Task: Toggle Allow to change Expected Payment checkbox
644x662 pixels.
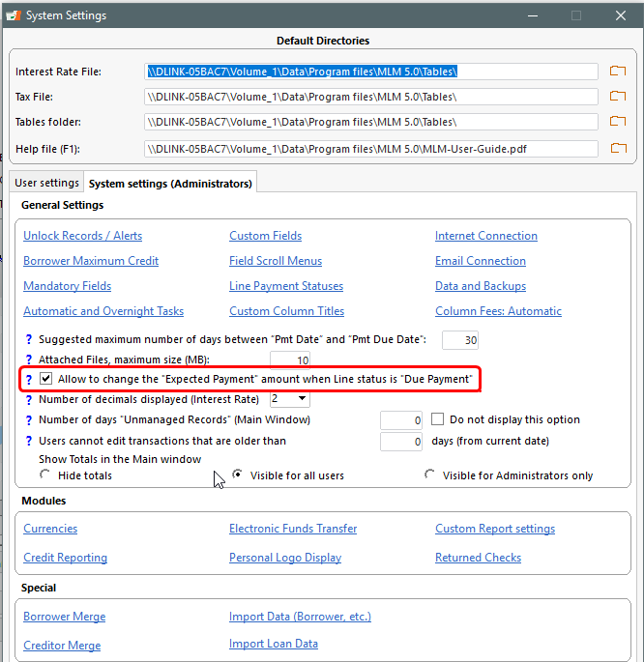Action: [45, 378]
